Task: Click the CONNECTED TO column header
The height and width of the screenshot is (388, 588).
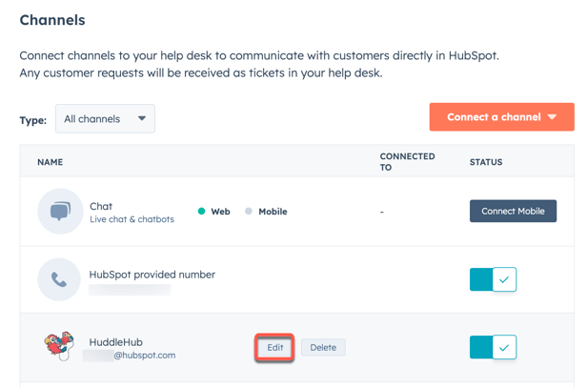Action: tap(407, 162)
